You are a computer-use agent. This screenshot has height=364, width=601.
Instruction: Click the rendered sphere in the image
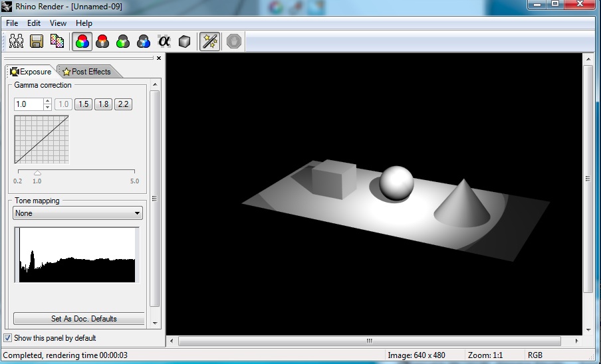pyautogui.click(x=396, y=183)
